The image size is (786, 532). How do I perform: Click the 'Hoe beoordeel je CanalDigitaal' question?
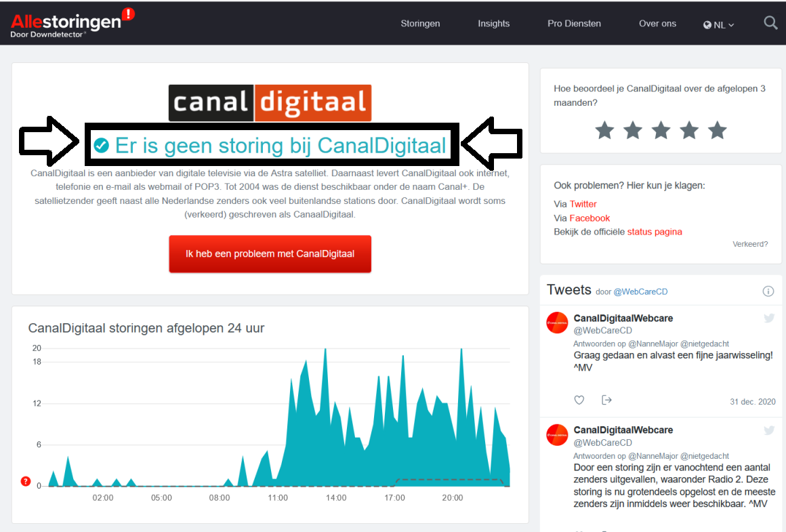660,96
